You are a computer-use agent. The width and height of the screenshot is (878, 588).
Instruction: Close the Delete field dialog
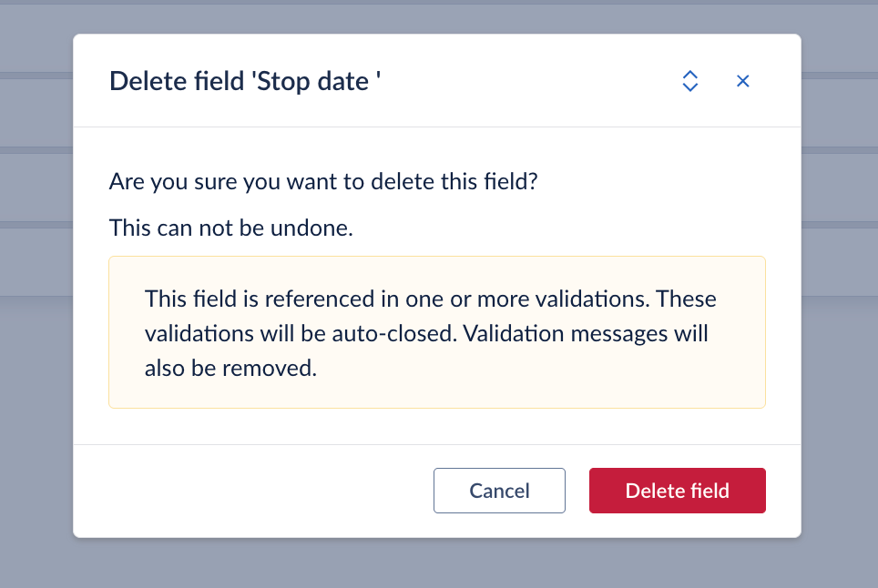coord(743,81)
